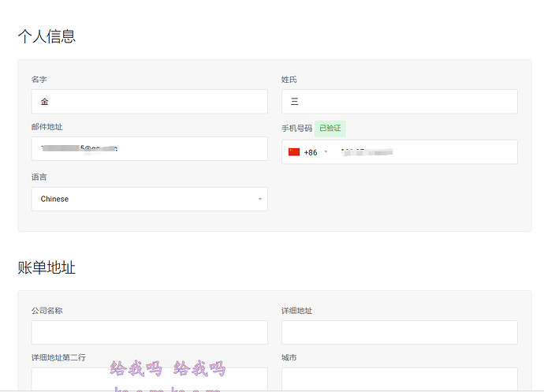Screen dimensions: 544x392
Task: Click the 姓氏 last name input field
Action: tap(400, 102)
